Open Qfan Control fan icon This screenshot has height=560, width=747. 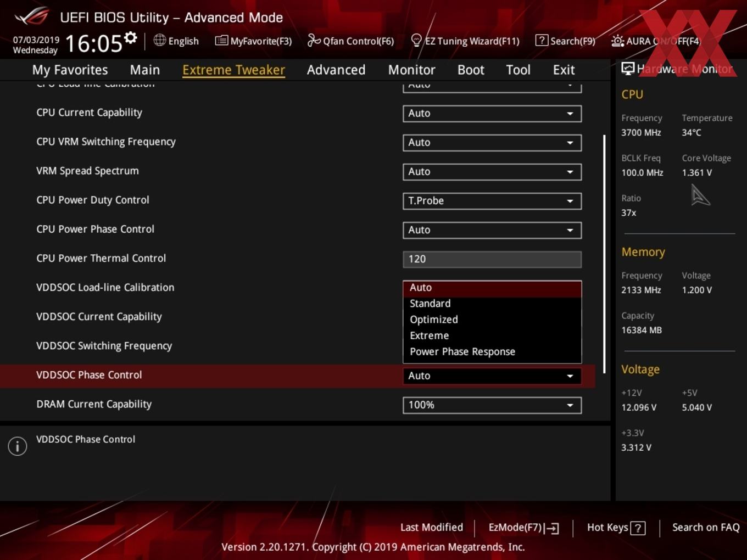coord(314,40)
